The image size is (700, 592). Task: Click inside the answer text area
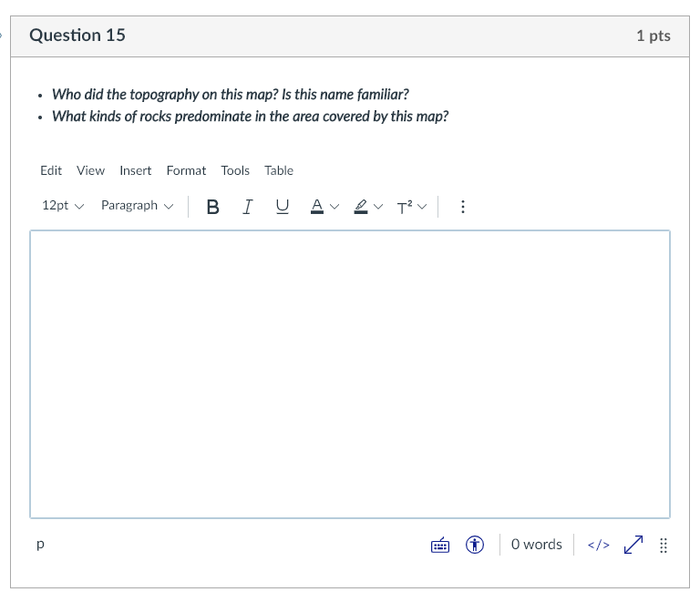[350, 374]
